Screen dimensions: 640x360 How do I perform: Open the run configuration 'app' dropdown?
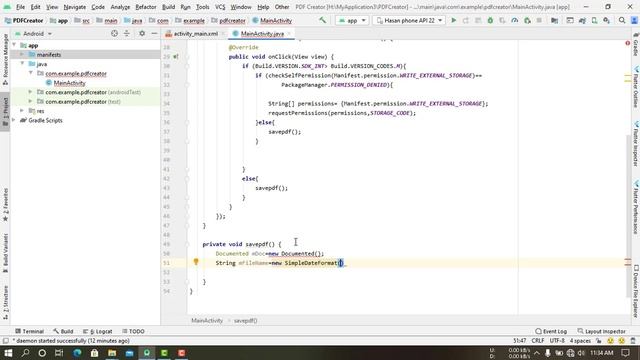tap(352, 20)
